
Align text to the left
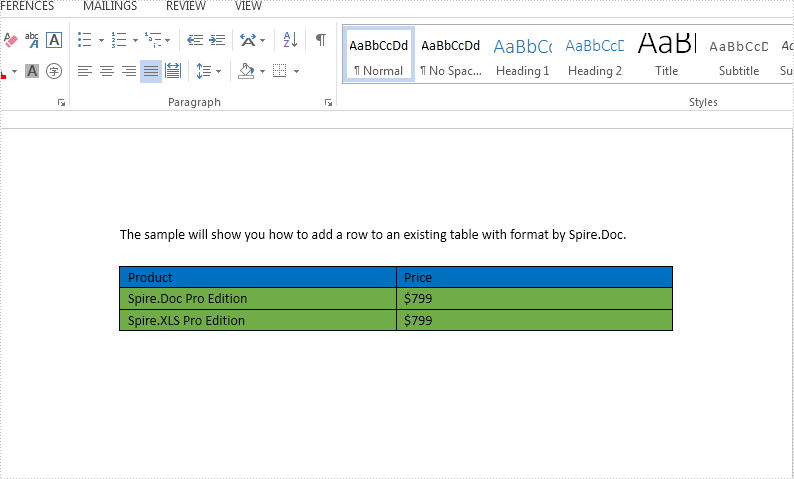click(85, 71)
